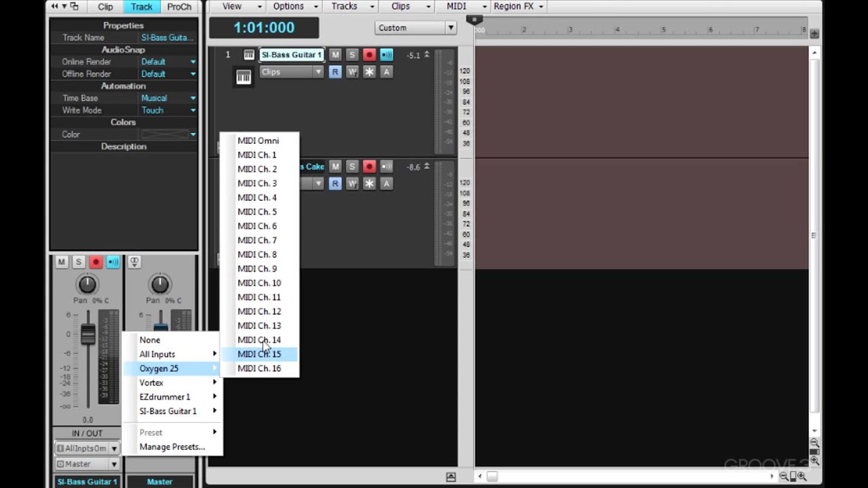Click the freeze asterisk on the second track
The width and height of the screenshot is (868, 488).
pyautogui.click(x=369, y=184)
